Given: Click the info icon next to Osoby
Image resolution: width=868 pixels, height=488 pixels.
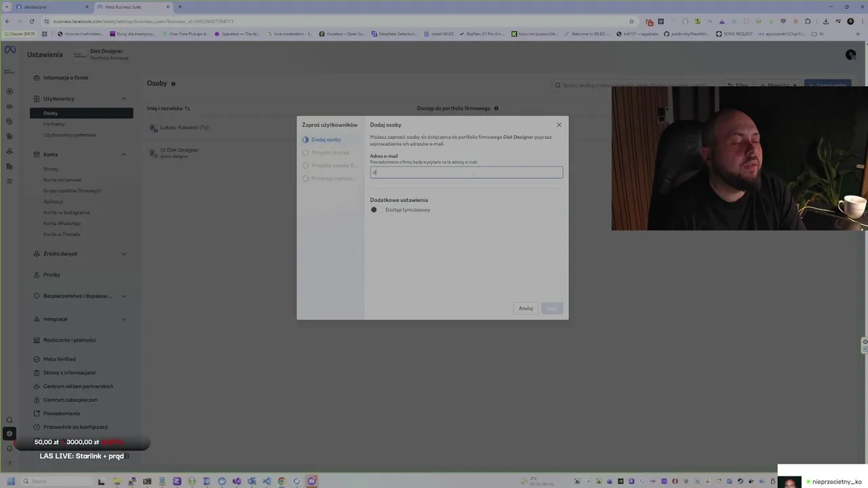Looking at the screenshot, I should pos(173,84).
